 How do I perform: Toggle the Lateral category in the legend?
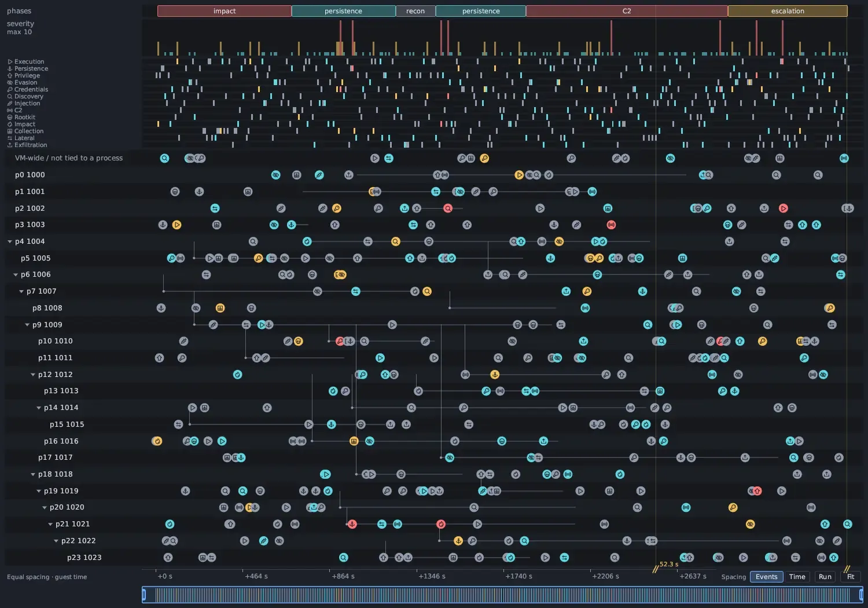[x=21, y=138]
